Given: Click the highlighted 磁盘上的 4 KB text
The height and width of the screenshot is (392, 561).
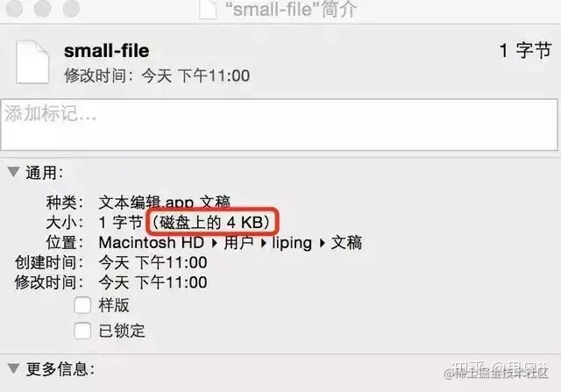Looking at the screenshot, I should (x=211, y=223).
